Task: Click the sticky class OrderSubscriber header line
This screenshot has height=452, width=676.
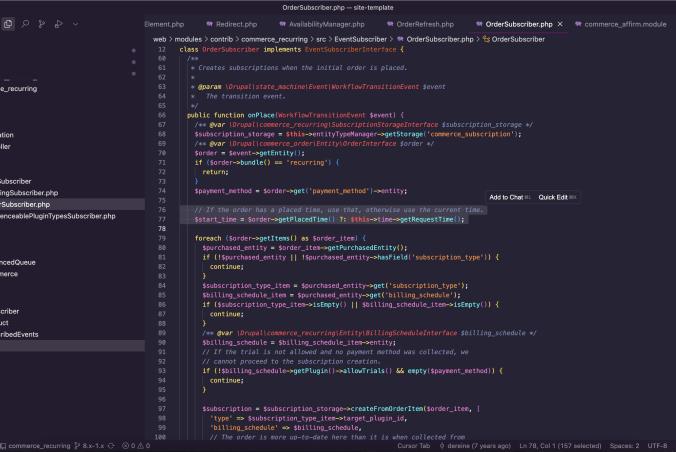Action: pyautogui.click(x=291, y=50)
